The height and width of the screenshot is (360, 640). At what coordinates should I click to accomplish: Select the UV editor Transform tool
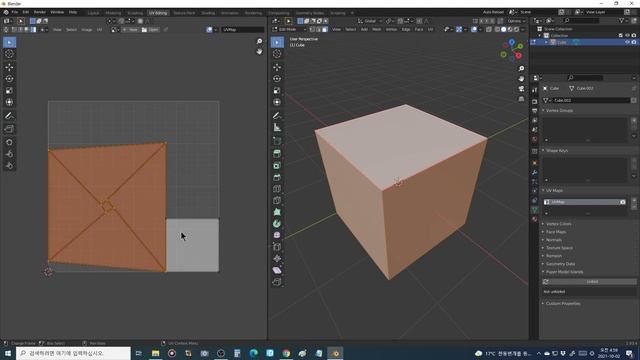pyautogui.click(x=9, y=102)
